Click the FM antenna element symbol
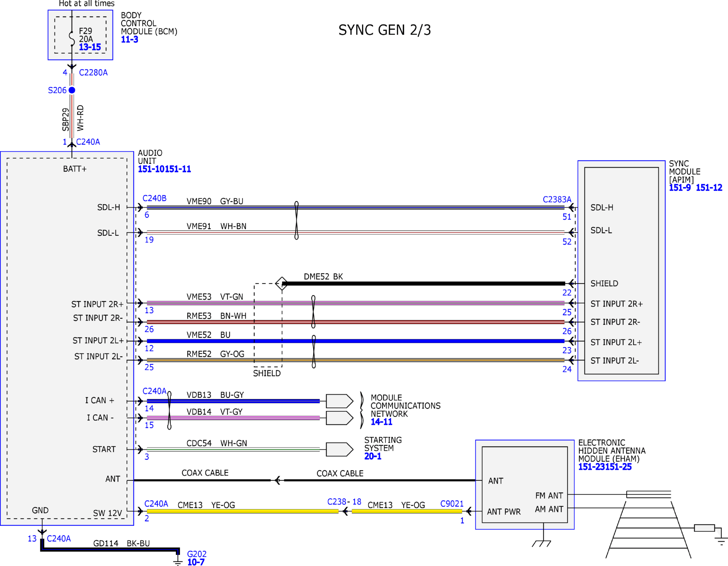Image resolution: width=728 pixels, height=566 pixels. point(648,494)
